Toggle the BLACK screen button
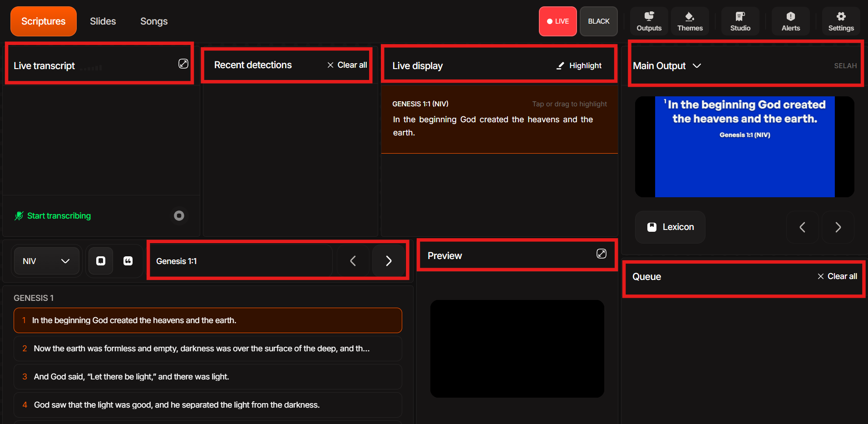Screen dimensions: 868x424 tap(599, 21)
